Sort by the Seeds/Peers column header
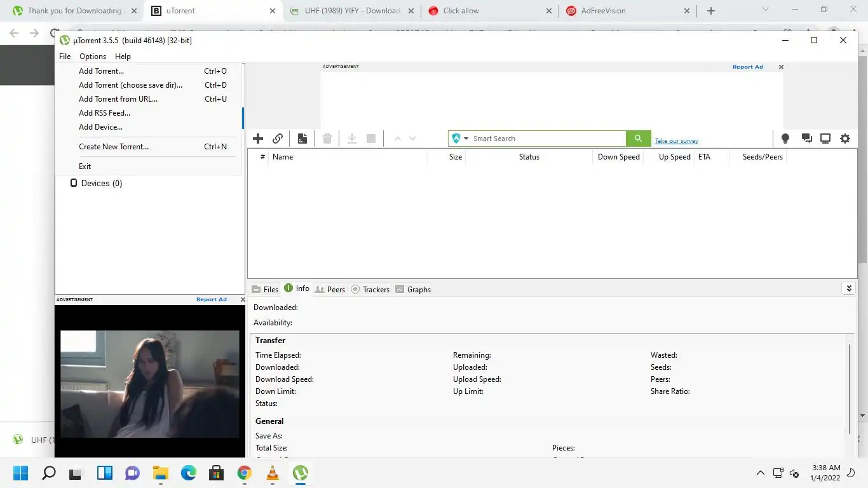Screen dimensions: 868x488 [x=758, y=157]
